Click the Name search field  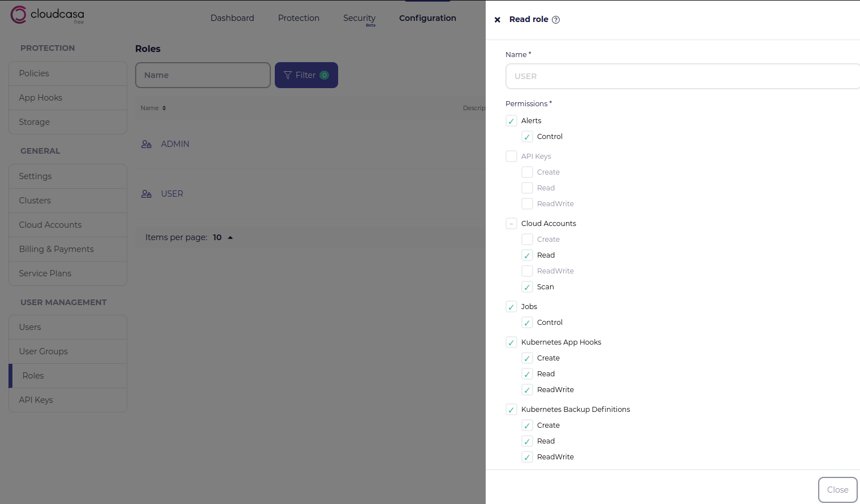[203, 75]
